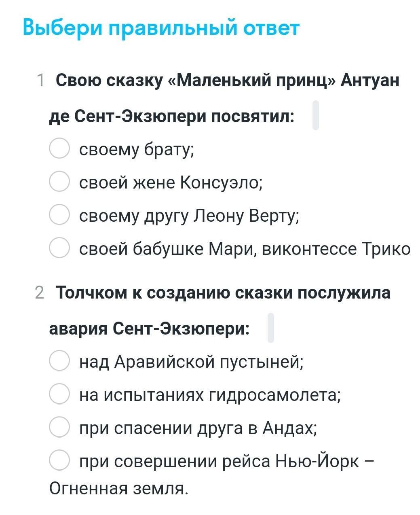The width and height of the screenshot is (420, 515).
Task: Click the label text «своей жене Консуэло;»
Action: pyautogui.click(x=171, y=182)
